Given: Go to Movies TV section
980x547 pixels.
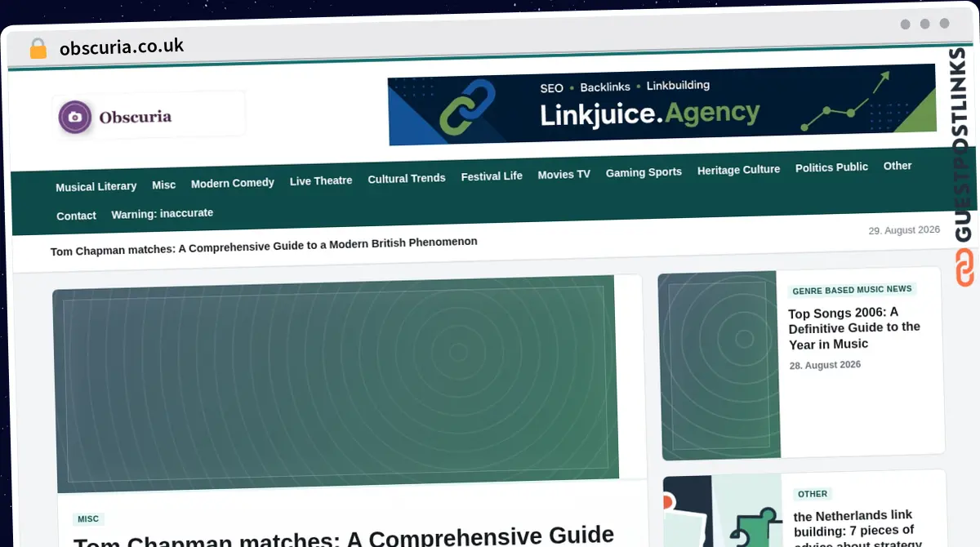Looking at the screenshot, I should [563, 174].
